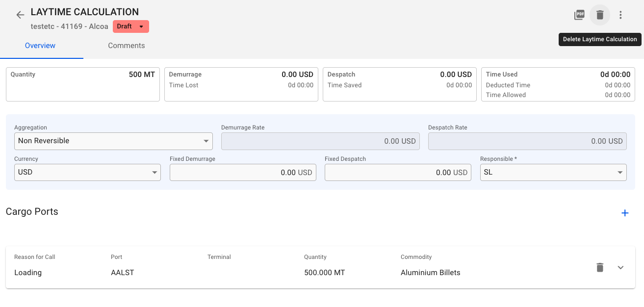This screenshot has width=644, height=307.
Task: Export the laytime calculation as PDF
Action: click(x=579, y=15)
